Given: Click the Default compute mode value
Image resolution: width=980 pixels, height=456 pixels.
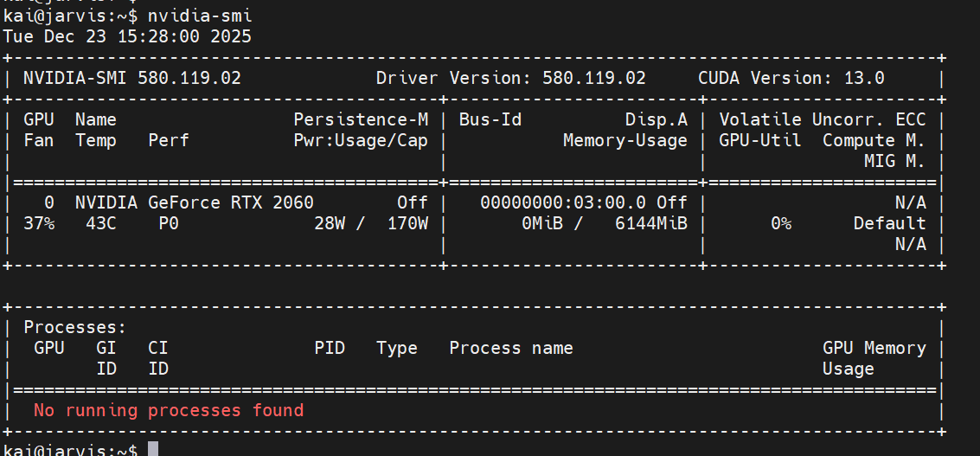Looking at the screenshot, I should tap(889, 223).
